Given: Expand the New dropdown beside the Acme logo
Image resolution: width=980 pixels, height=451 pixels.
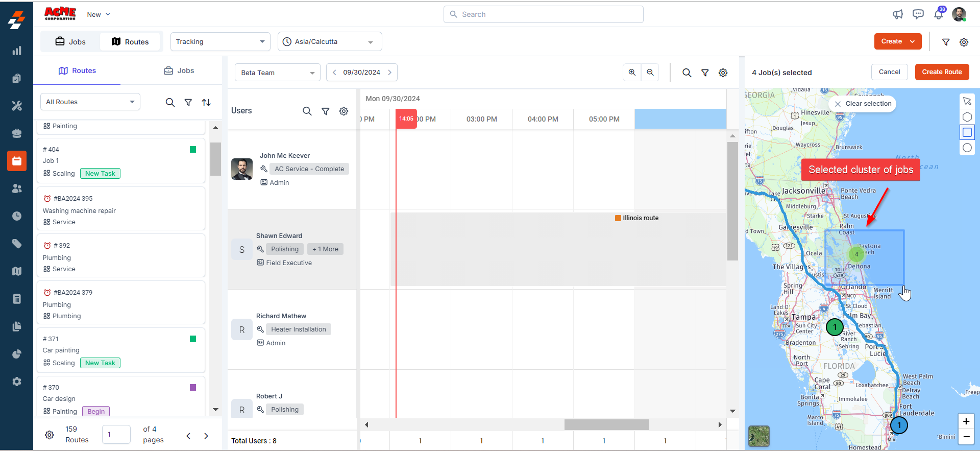Looking at the screenshot, I should pos(99,14).
